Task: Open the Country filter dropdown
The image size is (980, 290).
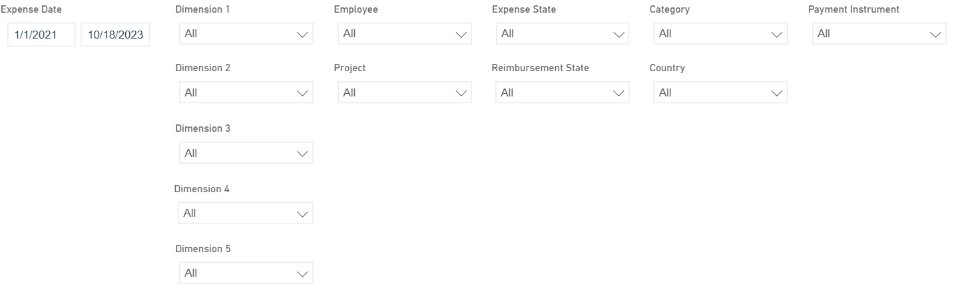Action: 720,93
